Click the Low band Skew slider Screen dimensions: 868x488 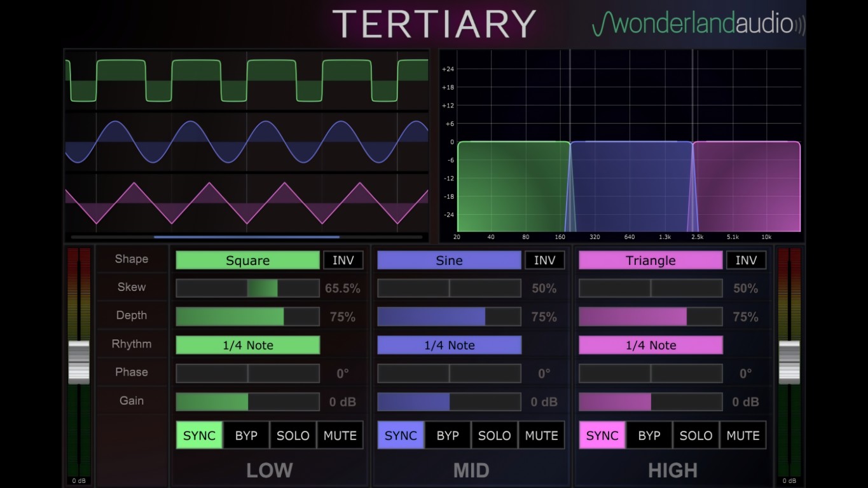click(247, 288)
